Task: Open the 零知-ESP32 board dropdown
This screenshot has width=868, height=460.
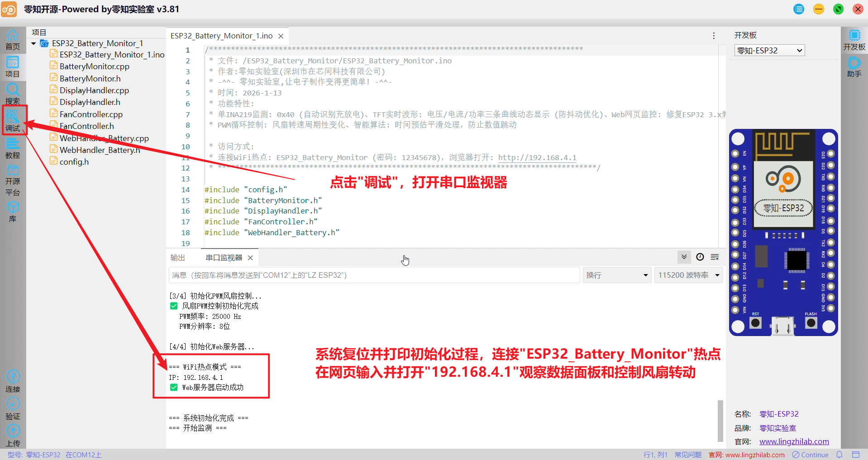Action: coord(769,50)
